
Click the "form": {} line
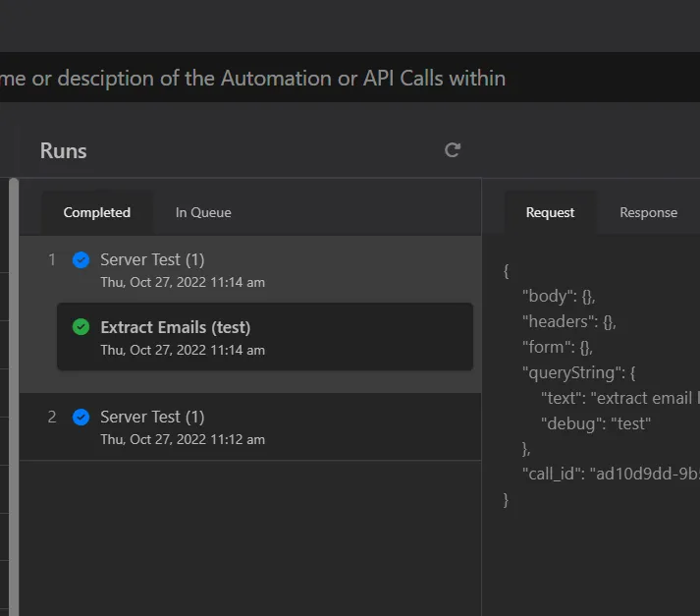557,347
